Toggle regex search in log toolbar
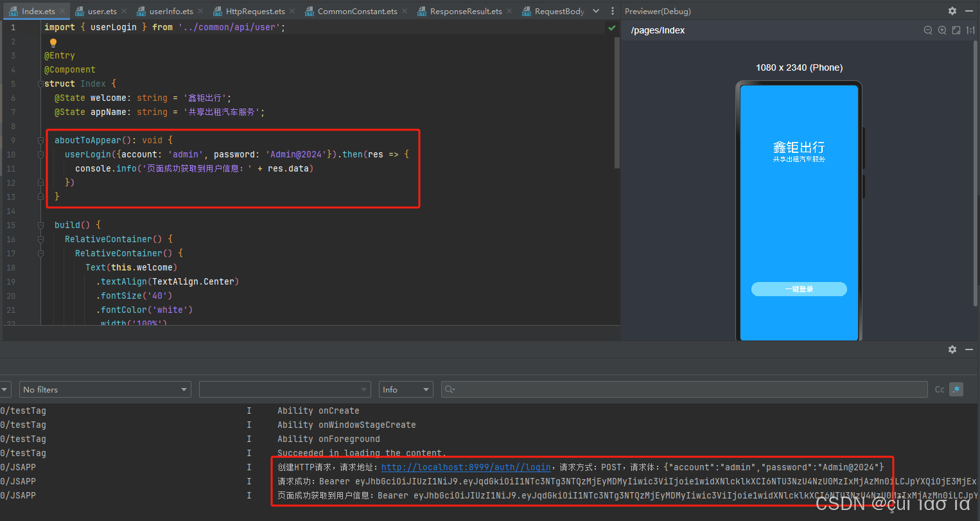The width and height of the screenshot is (980, 521). pos(956,389)
